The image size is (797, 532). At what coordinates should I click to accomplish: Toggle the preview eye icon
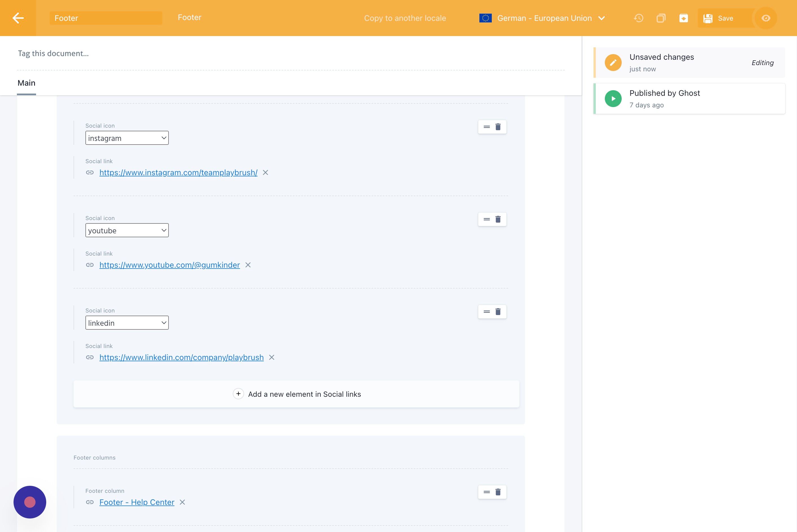pyautogui.click(x=765, y=18)
